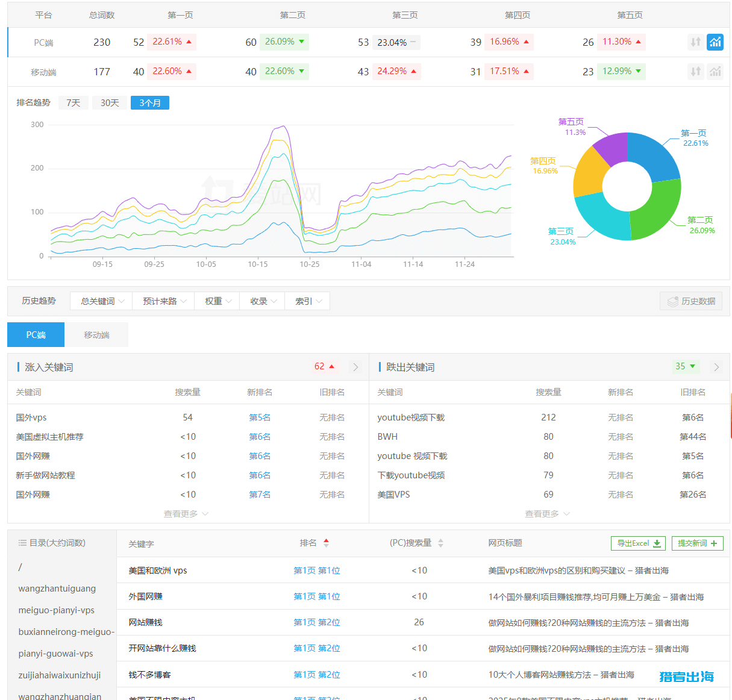Click the 提交新词 button
Screen dimensions: 732x700
pyautogui.click(x=697, y=543)
